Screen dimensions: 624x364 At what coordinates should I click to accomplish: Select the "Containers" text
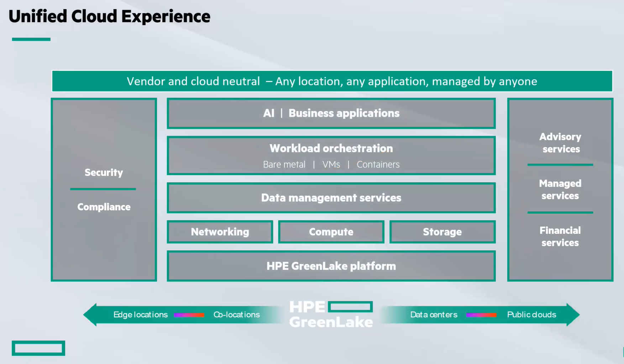click(x=378, y=164)
